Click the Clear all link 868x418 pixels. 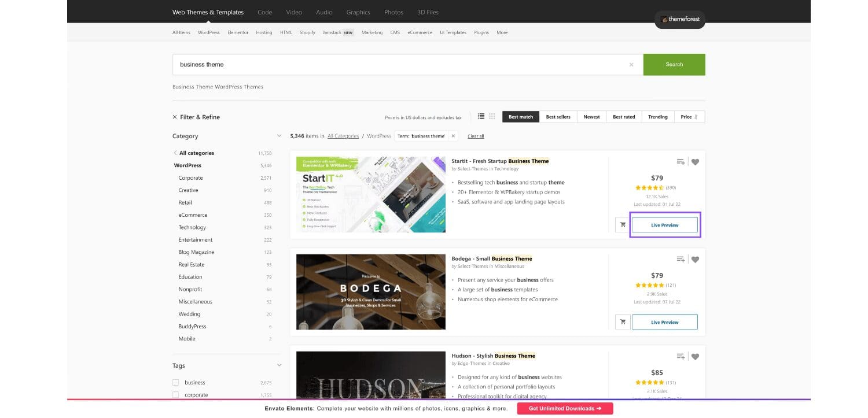click(476, 136)
